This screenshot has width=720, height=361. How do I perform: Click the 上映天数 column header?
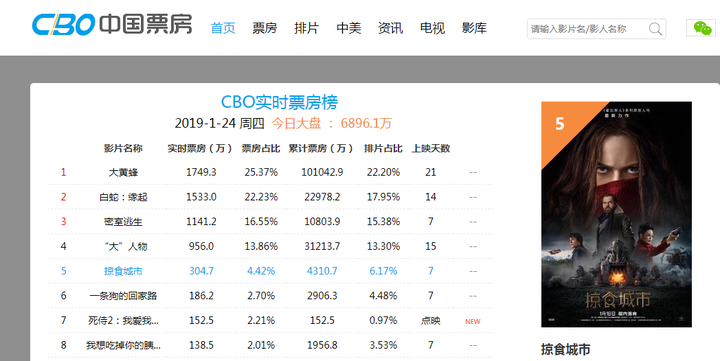click(x=431, y=148)
